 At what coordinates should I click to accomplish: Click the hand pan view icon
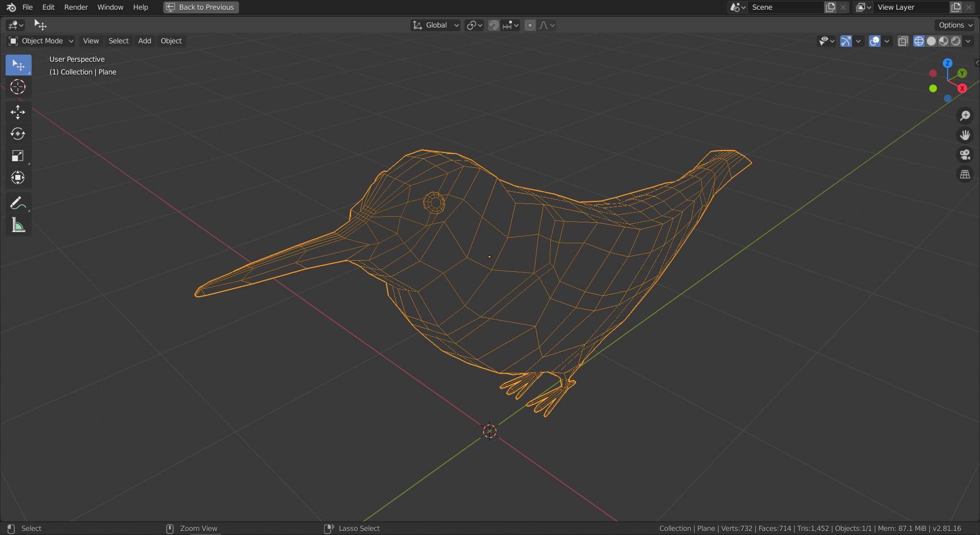pos(965,135)
